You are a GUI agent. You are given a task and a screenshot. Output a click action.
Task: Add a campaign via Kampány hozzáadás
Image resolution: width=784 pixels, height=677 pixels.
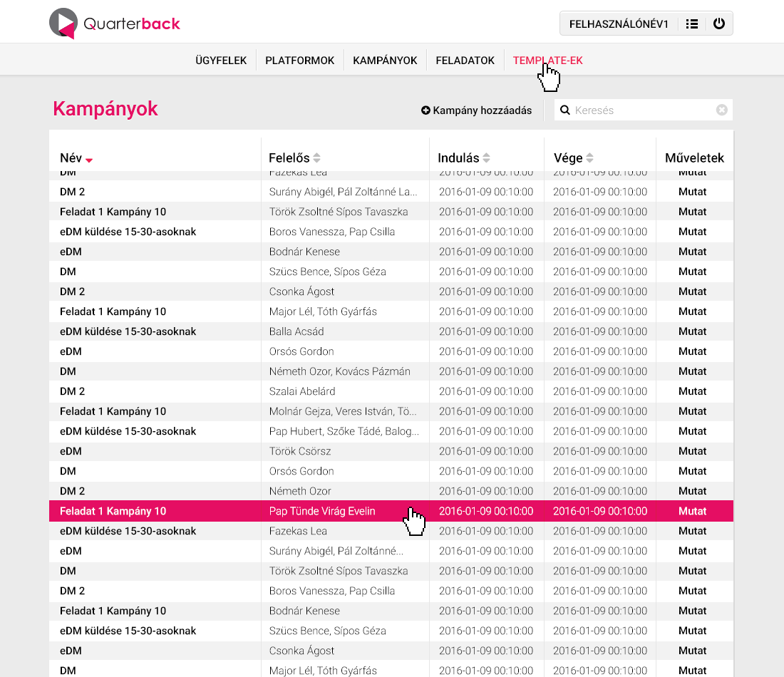(477, 110)
